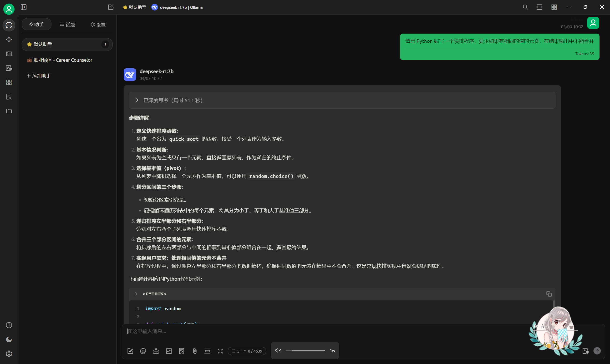Click the mention model @ icon
The image size is (610, 364).
(x=143, y=351)
